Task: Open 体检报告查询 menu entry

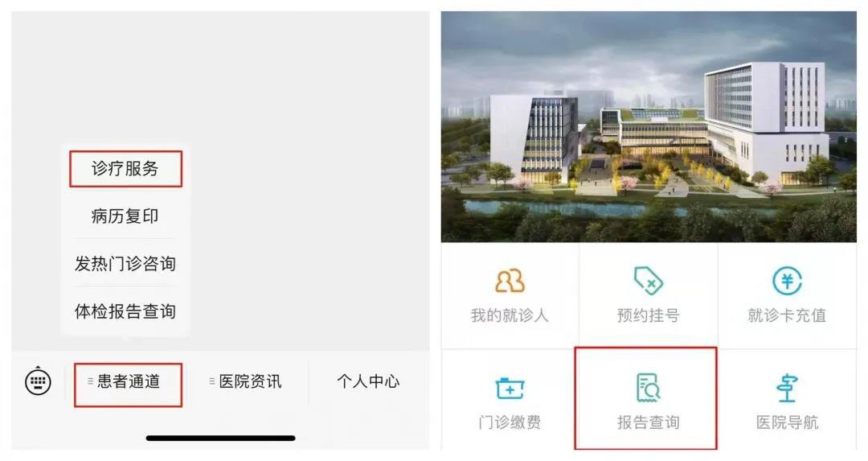Action: [125, 311]
